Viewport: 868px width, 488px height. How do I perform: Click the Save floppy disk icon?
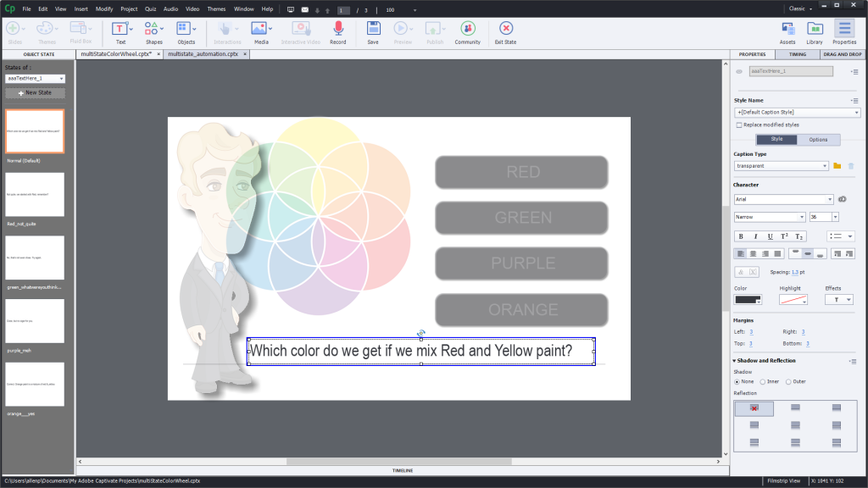pyautogui.click(x=373, y=29)
